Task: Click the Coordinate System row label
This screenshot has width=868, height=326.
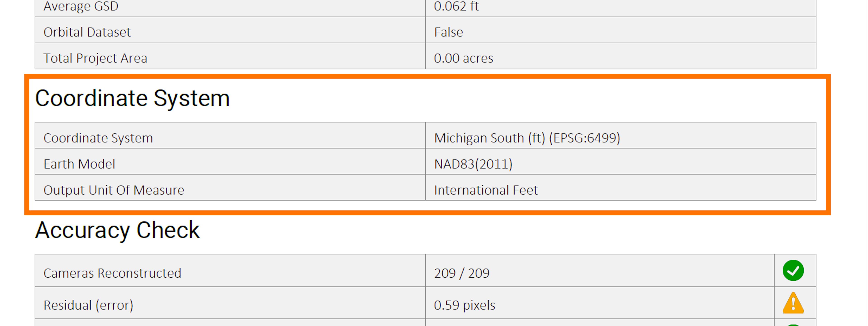Action: [x=98, y=138]
